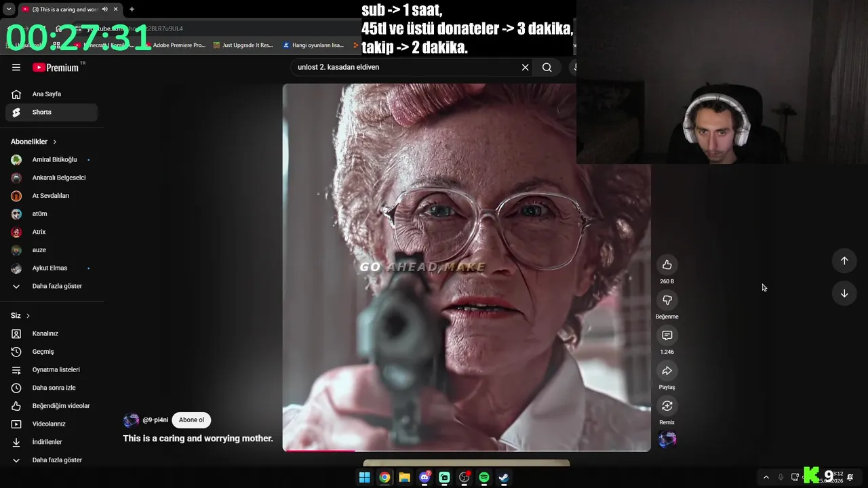Viewport: 868px width, 488px height.
Task: Pause the playing Short video
Action: tap(467, 267)
